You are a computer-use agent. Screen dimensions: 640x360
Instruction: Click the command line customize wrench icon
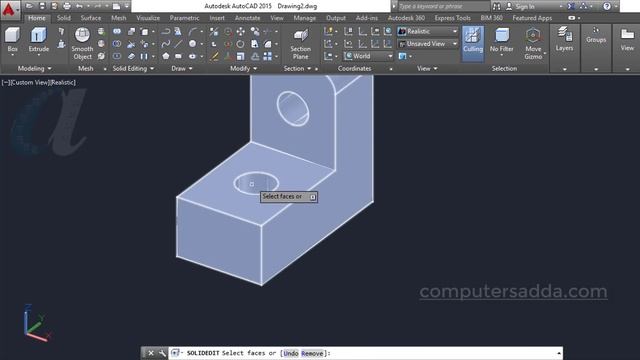tap(162, 353)
